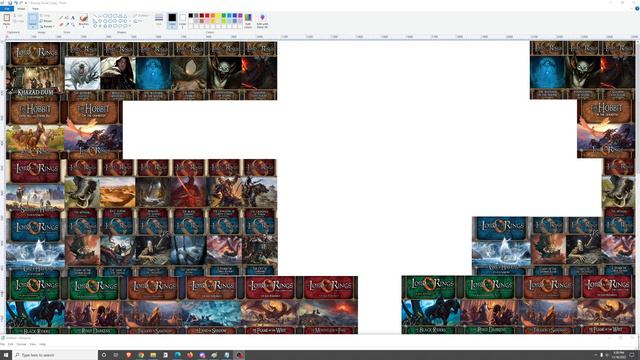Expand the Customize Quick Access Toolbar arrow

[x=26, y=3]
